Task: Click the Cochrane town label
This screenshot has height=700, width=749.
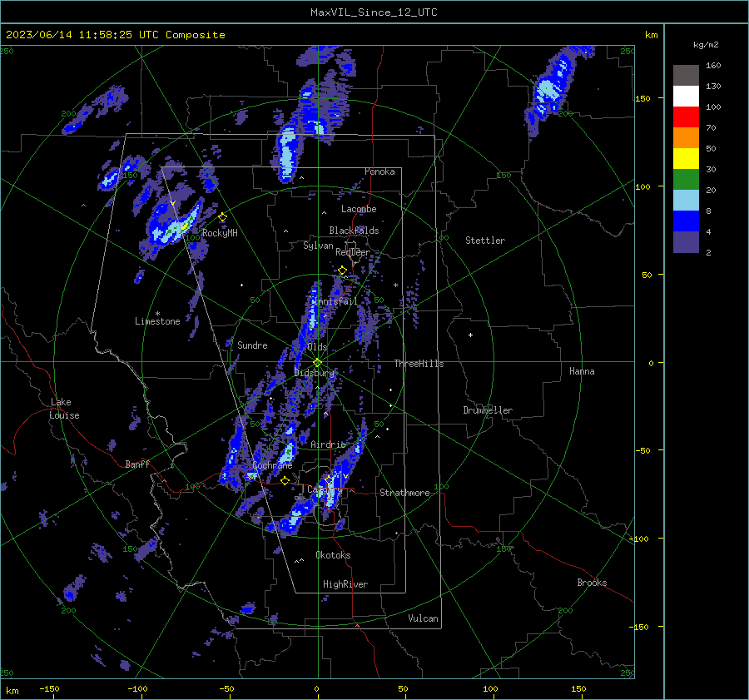Action: click(x=272, y=465)
